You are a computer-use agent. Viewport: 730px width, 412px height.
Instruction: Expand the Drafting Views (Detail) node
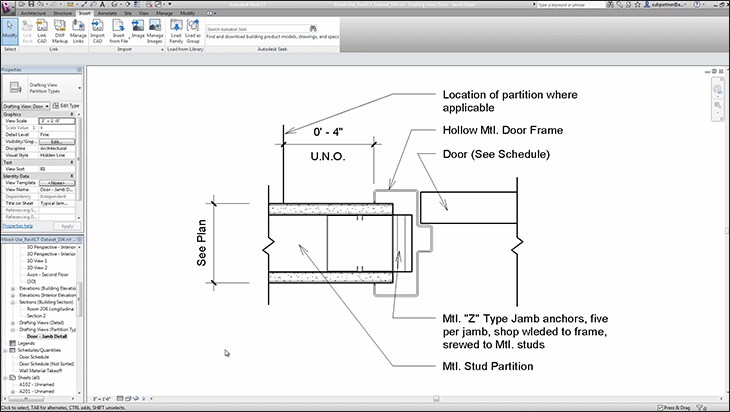click(13, 323)
